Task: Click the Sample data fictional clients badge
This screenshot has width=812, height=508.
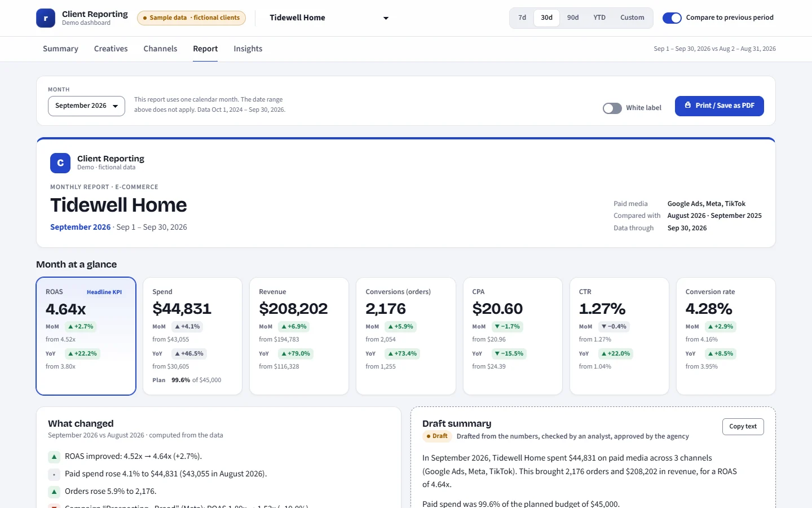Action: point(191,18)
